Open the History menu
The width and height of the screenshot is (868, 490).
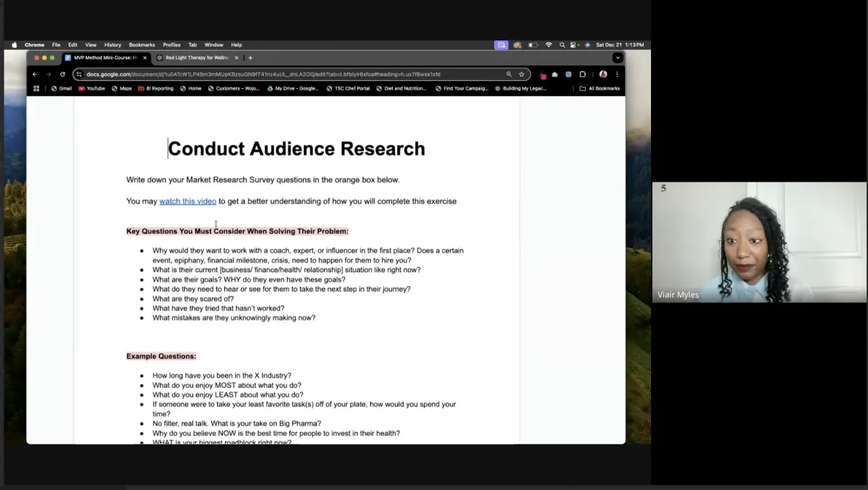pyautogui.click(x=112, y=45)
